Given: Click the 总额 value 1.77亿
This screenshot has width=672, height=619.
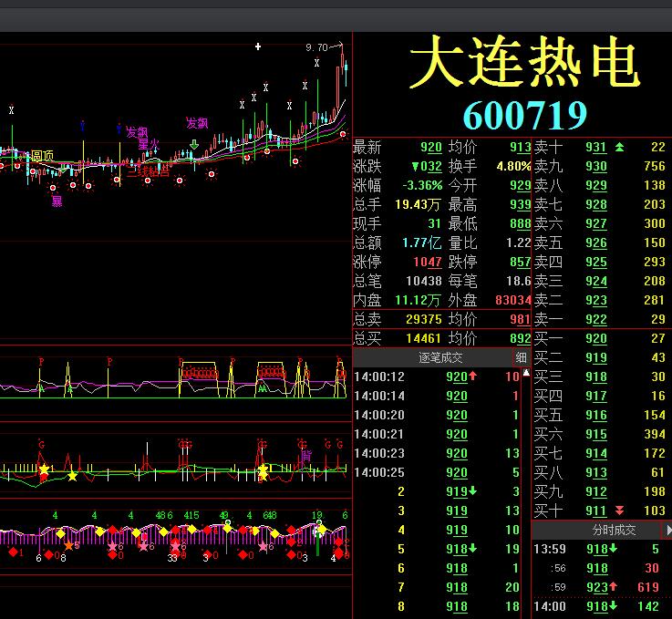Looking at the screenshot, I should point(422,242).
